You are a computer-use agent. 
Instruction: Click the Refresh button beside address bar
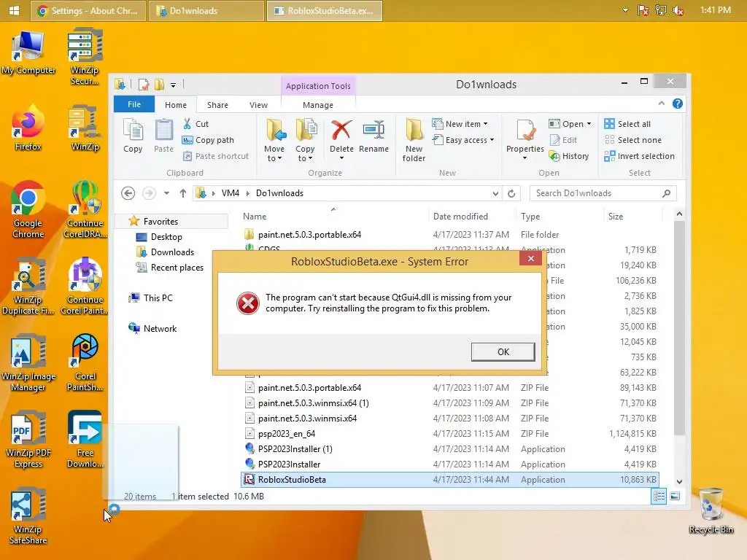coord(511,193)
